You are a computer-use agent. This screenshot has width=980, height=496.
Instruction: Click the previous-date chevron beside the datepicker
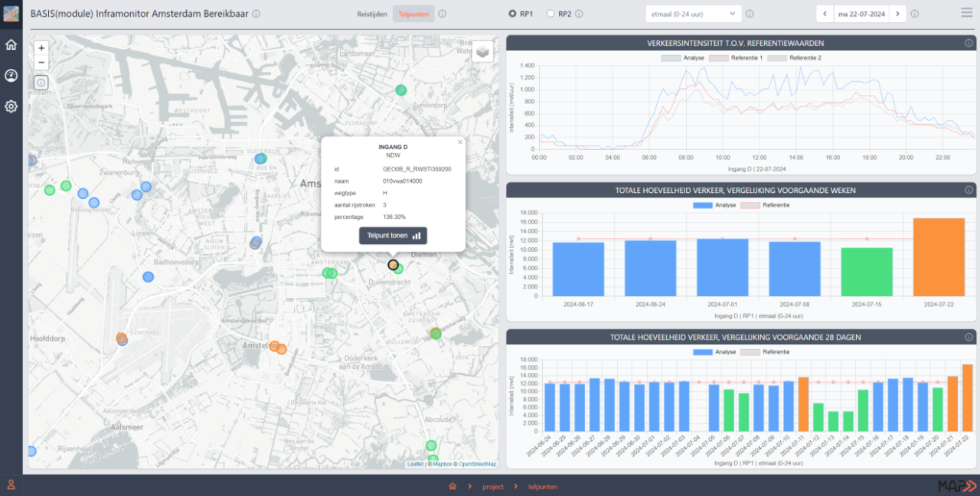825,13
